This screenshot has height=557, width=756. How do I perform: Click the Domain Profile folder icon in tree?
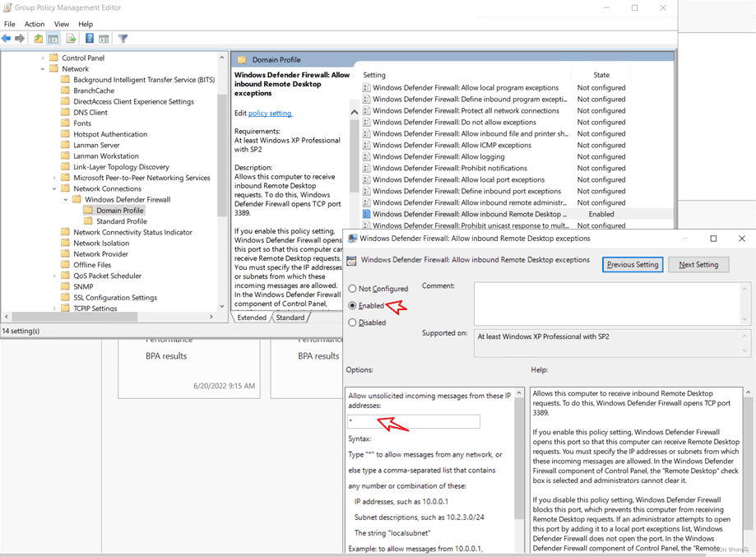(x=88, y=211)
